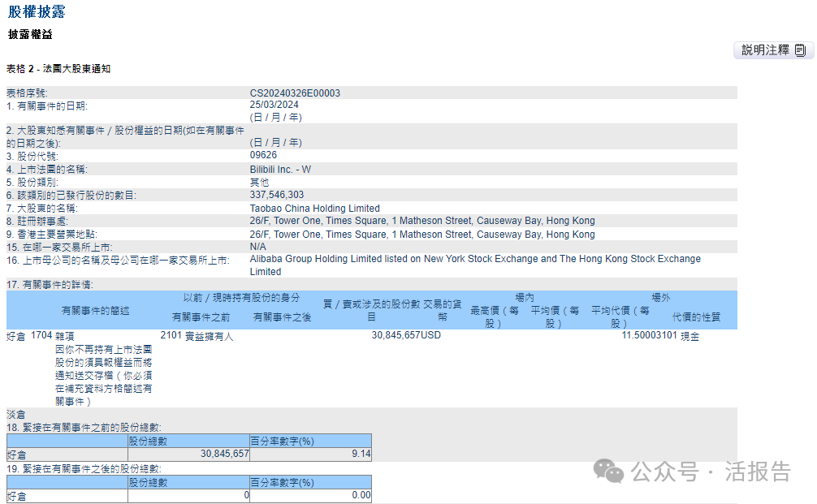The width and height of the screenshot is (817, 504).
Task: Click average consideration 11.50003101
Action: pyautogui.click(x=649, y=335)
